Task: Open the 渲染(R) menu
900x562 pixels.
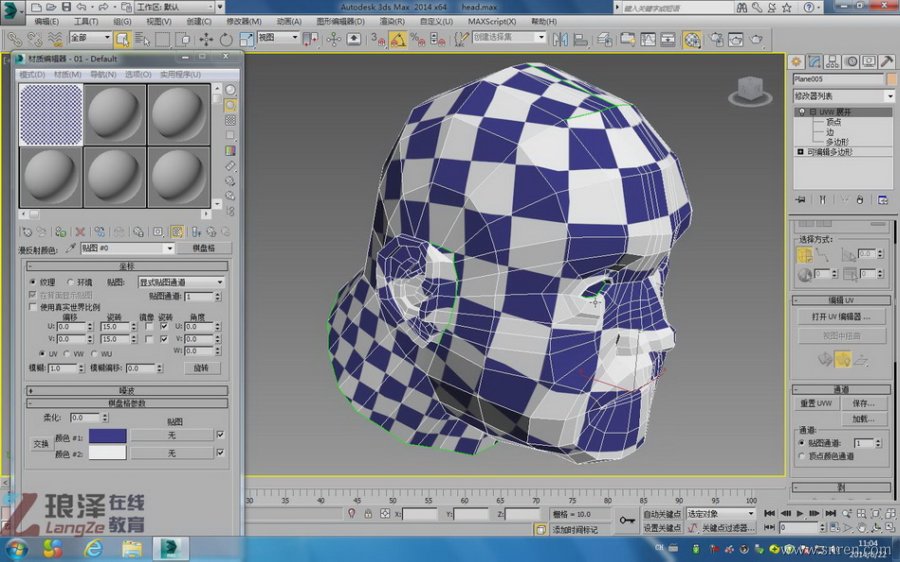Action: click(392, 21)
